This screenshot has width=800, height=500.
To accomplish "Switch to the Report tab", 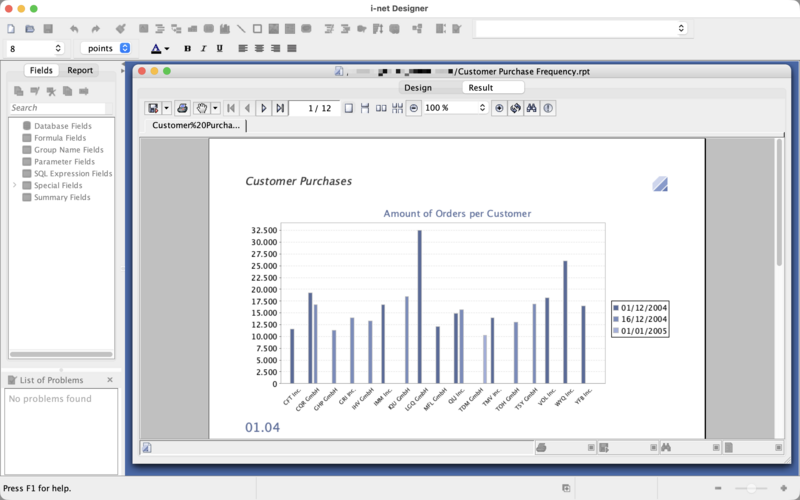I will click(x=80, y=70).
